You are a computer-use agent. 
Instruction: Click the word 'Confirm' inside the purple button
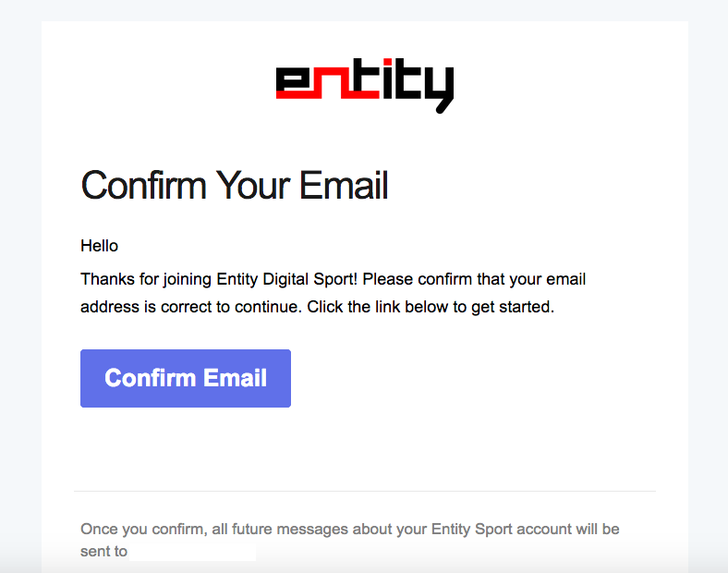[150, 378]
